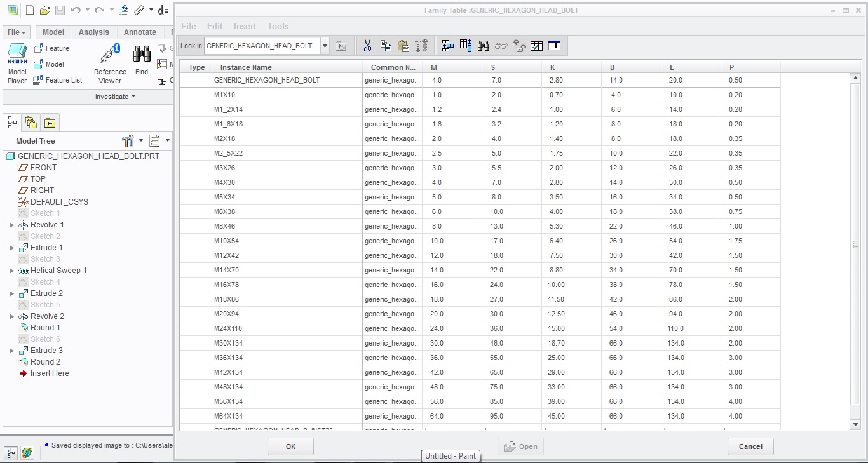Open Family Table Tools menu
868x463 pixels.
pos(278,26)
